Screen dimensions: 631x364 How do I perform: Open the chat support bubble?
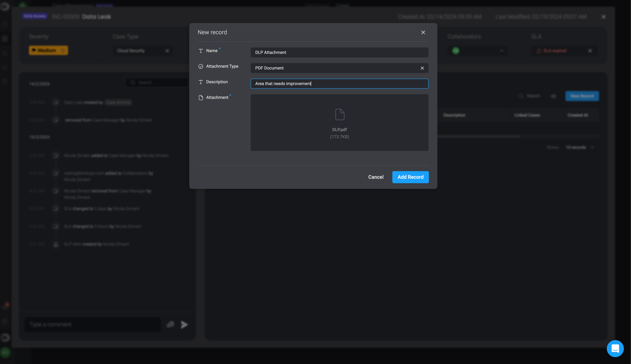615,348
